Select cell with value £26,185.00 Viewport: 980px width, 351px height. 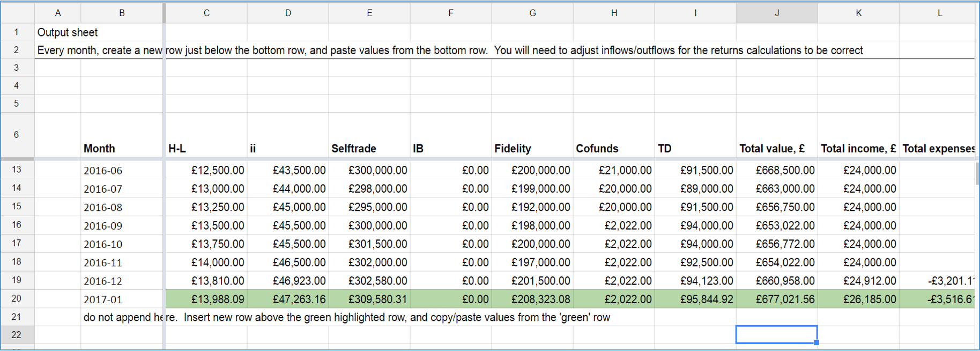869,299
